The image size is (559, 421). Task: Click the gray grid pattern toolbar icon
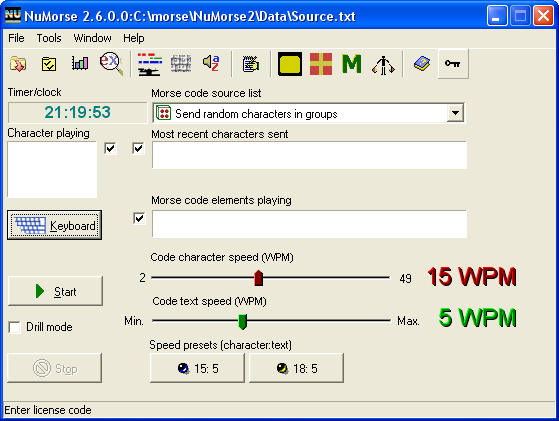click(181, 64)
